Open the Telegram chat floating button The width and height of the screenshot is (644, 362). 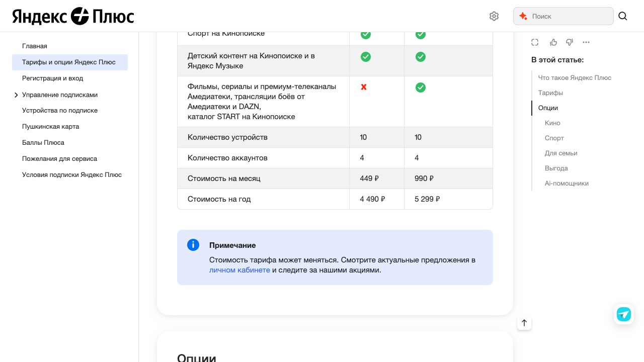(624, 314)
